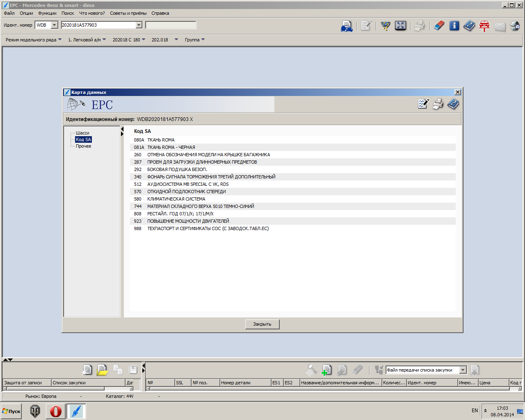Click the grayed part search icon in bottom toolbar
This screenshot has height=420, width=525.
tap(311, 370)
